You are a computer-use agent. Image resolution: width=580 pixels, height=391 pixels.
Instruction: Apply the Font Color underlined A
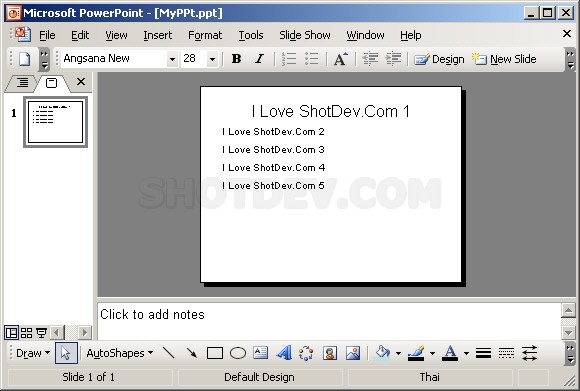tap(450, 353)
